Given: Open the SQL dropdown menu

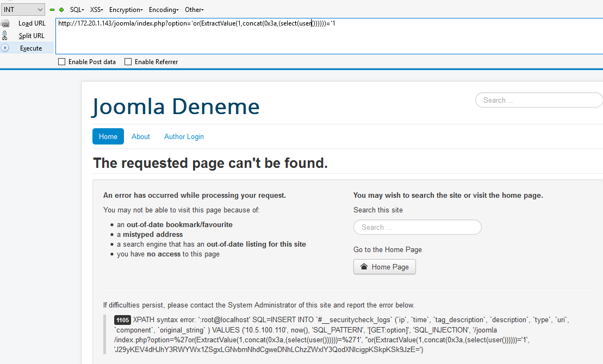Looking at the screenshot, I should tap(77, 10).
